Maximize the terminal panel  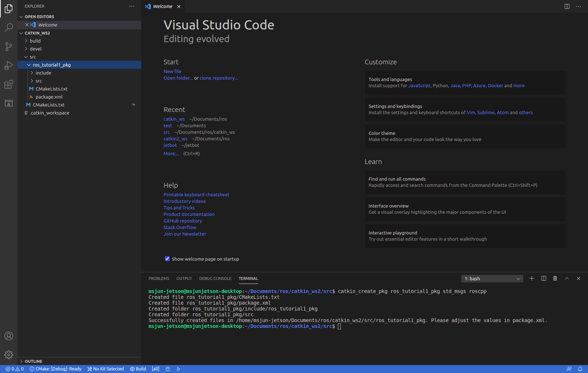pos(567,278)
